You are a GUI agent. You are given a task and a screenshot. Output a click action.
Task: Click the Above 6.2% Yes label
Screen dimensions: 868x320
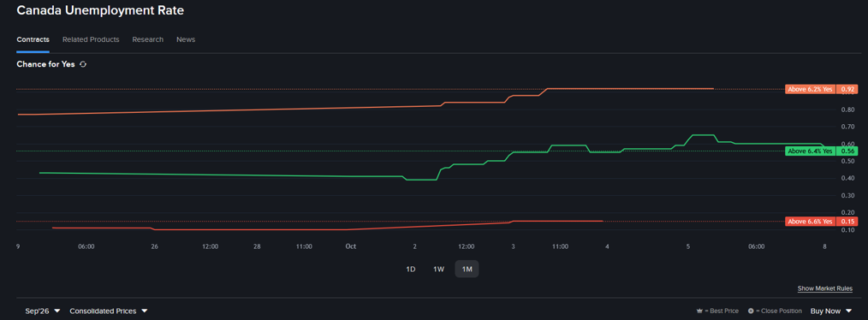810,89
